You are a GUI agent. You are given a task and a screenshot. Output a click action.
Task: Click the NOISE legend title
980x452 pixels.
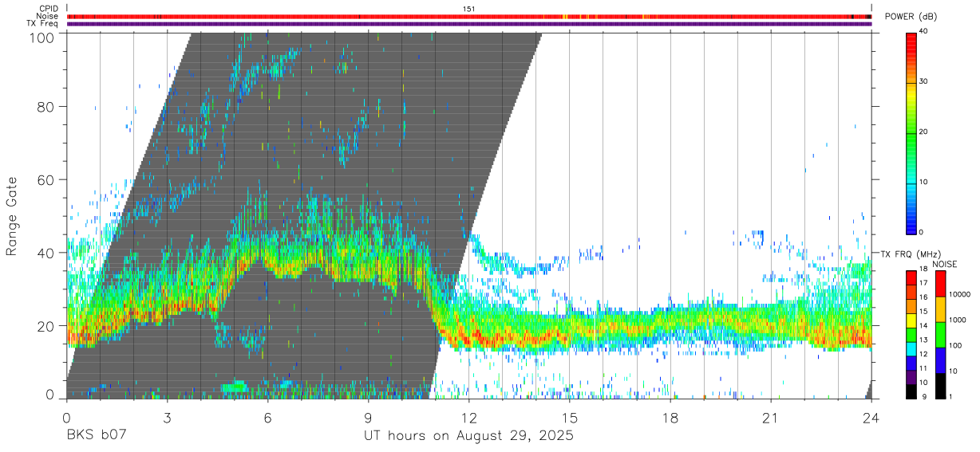(945, 264)
